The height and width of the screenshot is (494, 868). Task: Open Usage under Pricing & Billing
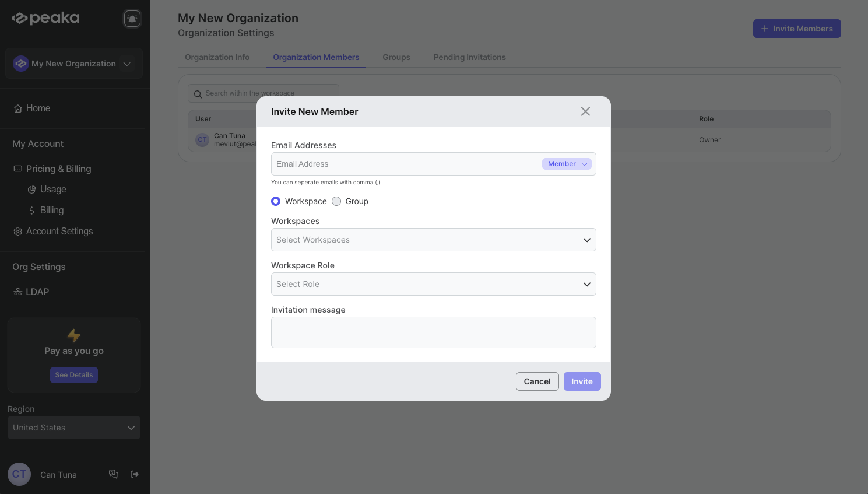pos(52,190)
